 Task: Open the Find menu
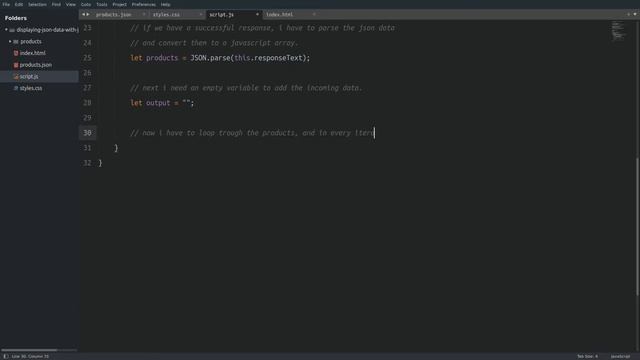tap(56, 4)
